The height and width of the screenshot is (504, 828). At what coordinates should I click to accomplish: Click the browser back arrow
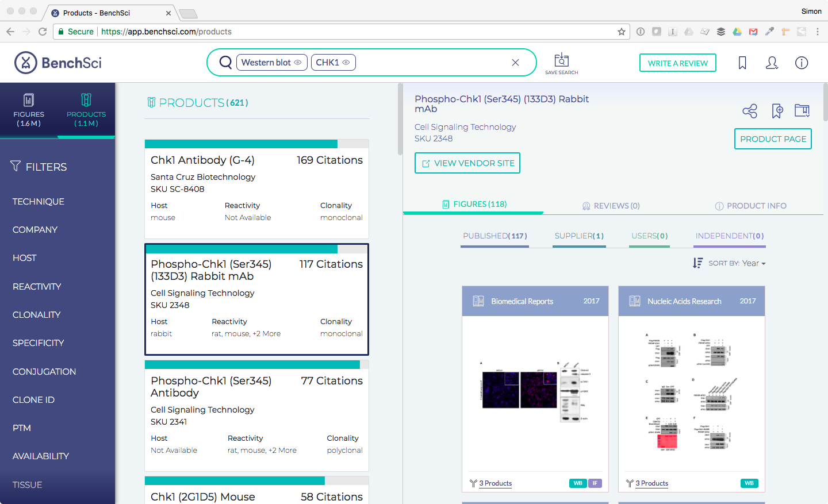click(x=10, y=32)
